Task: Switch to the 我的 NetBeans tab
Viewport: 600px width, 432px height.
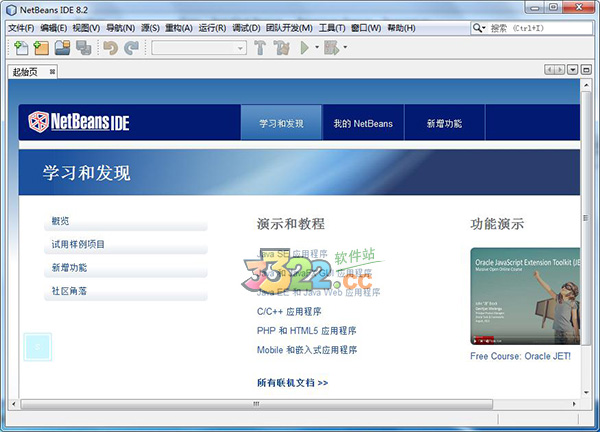Action: coord(363,123)
